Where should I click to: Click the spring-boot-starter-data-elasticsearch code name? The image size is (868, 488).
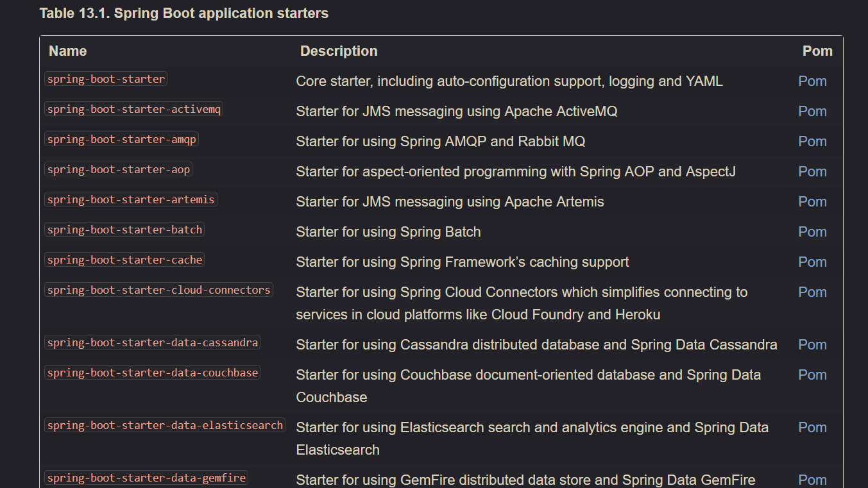click(x=165, y=425)
